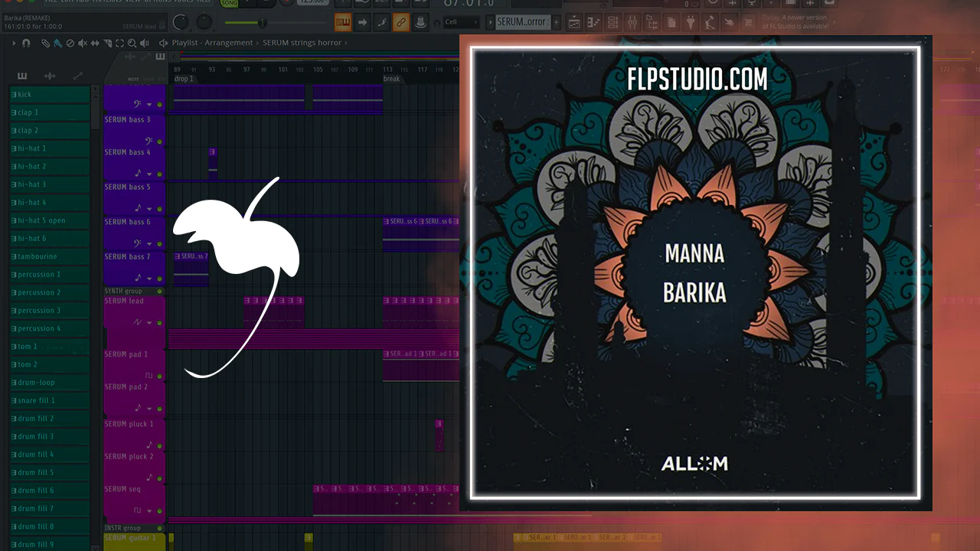
Task: Open the tempo tapper icon
Action: tap(729, 23)
